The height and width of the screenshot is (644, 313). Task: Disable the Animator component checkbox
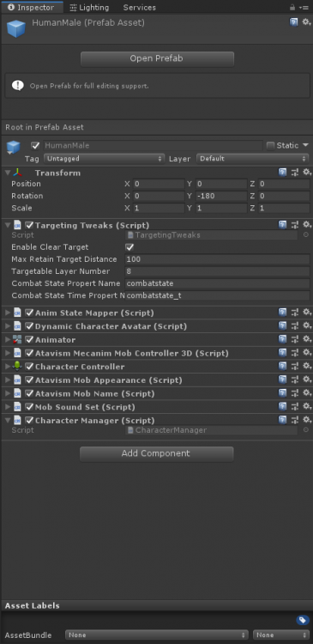click(29, 340)
